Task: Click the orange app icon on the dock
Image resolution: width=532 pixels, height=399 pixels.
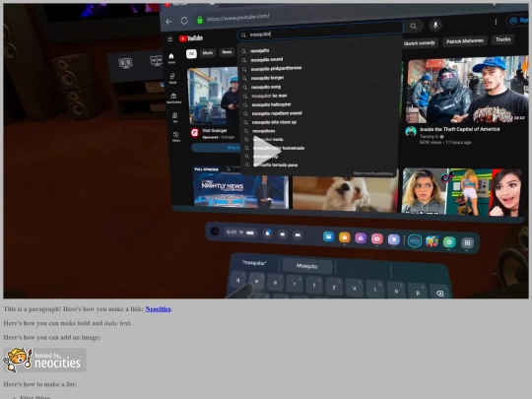Action: 345,237
